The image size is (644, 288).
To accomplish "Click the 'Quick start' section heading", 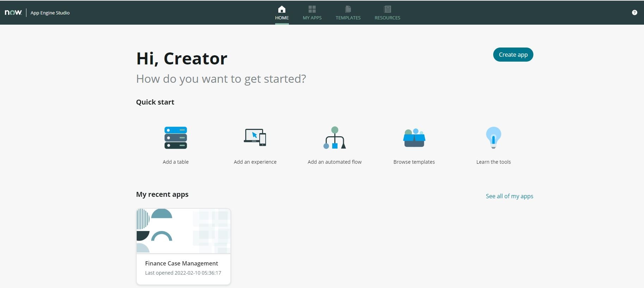I will [x=155, y=102].
